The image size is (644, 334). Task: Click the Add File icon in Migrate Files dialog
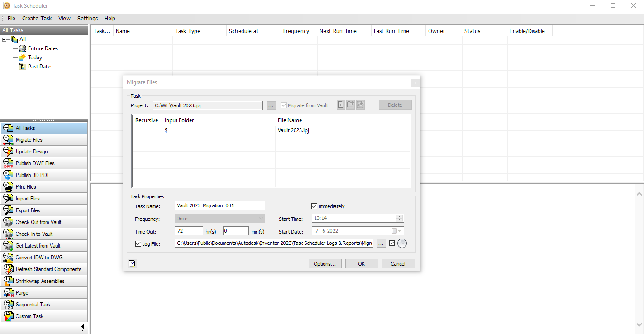[341, 105]
